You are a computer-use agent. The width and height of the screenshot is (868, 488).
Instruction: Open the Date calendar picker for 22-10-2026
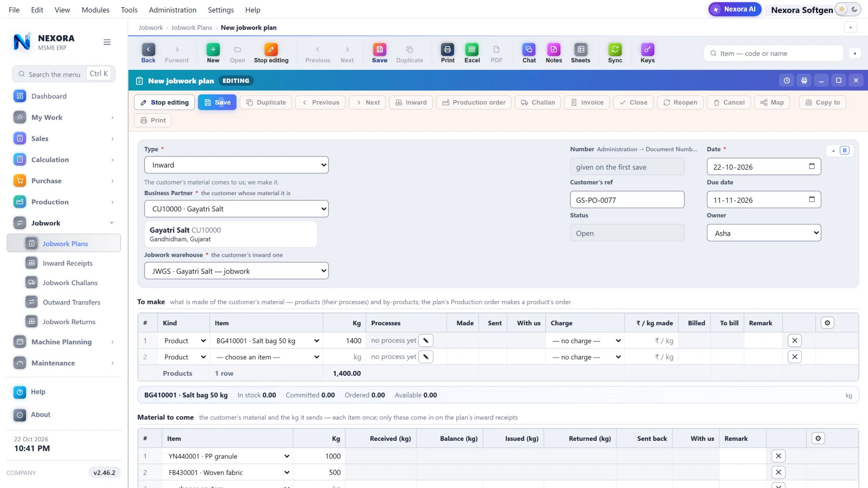tap(812, 166)
